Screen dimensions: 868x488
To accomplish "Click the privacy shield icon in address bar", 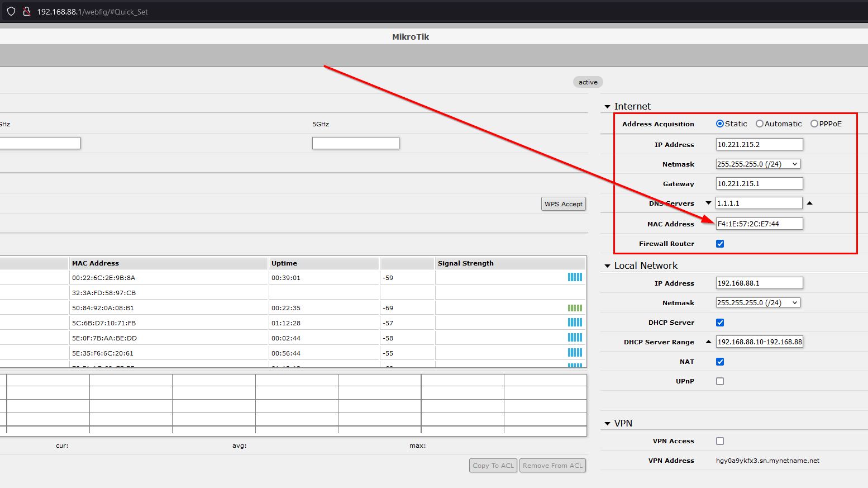I will (11, 11).
